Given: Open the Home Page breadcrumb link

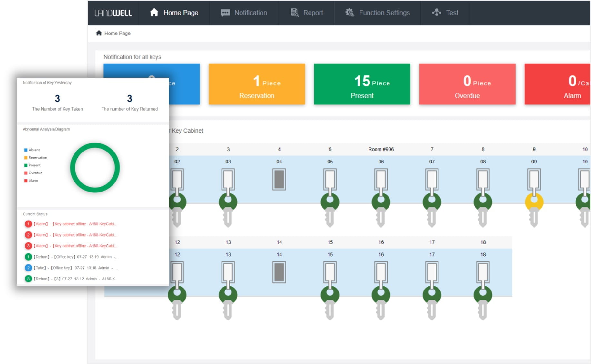Looking at the screenshot, I should click(x=117, y=33).
